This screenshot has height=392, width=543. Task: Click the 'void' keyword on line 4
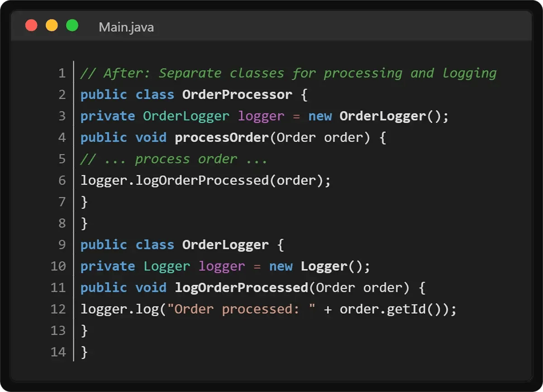pyautogui.click(x=151, y=138)
